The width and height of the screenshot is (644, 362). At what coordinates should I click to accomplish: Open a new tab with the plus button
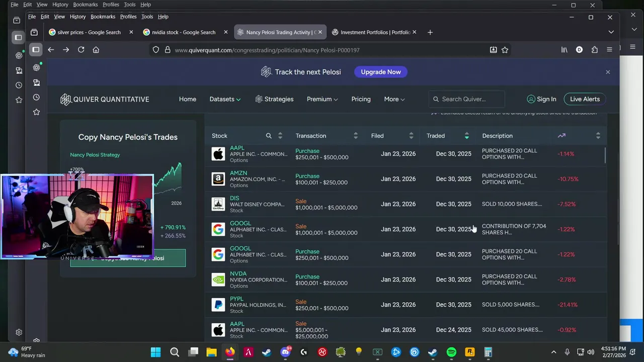pyautogui.click(x=430, y=32)
